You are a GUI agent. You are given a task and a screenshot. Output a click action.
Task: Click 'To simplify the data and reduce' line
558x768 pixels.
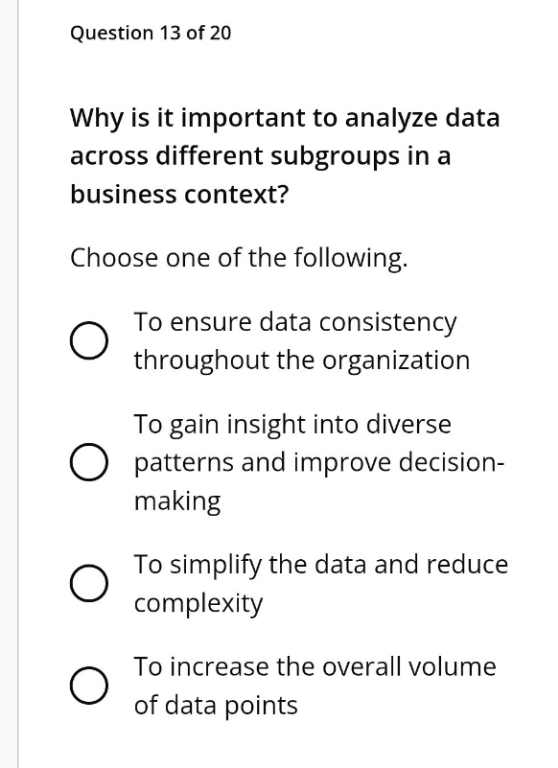[321, 565]
